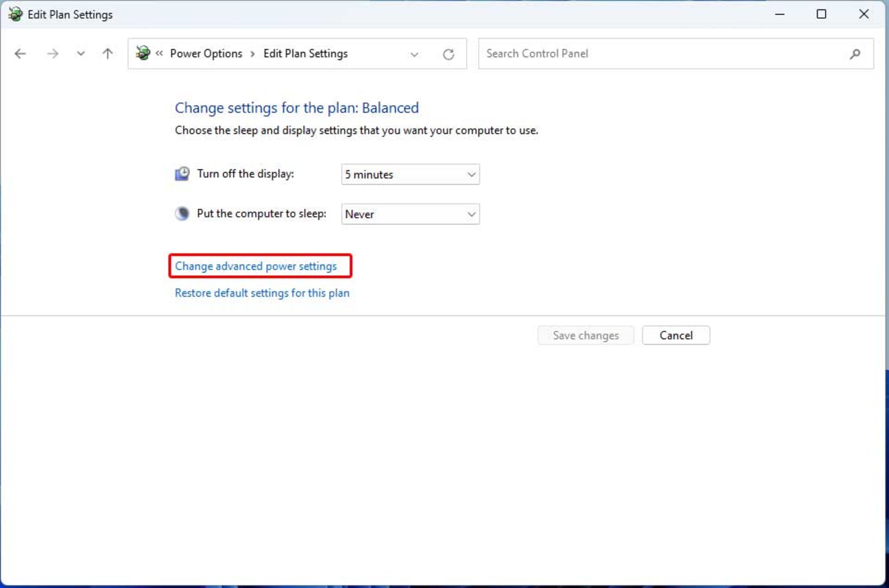The height and width of the screenshot is (588, 889).
Task: Click the double chevron breadcrumb overflow
Action: (159, 53)
